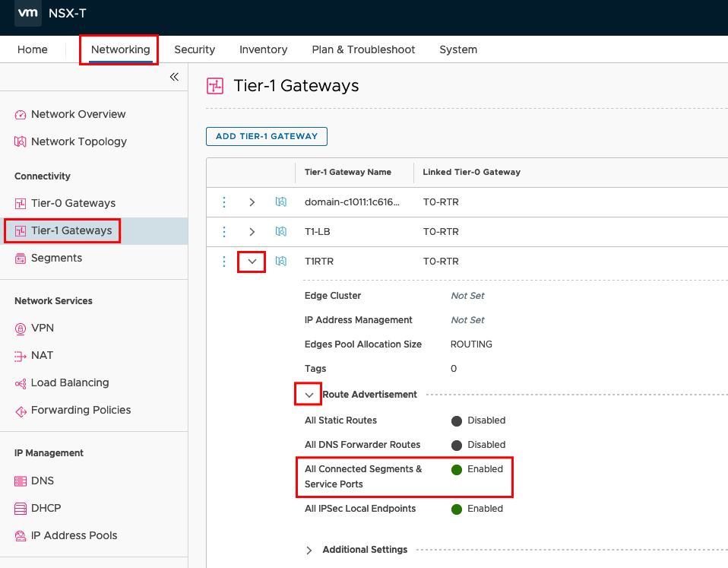728x568 pixels.
Task: Click the Tier-1 Gateways sidebar icon
Action: 21,231
